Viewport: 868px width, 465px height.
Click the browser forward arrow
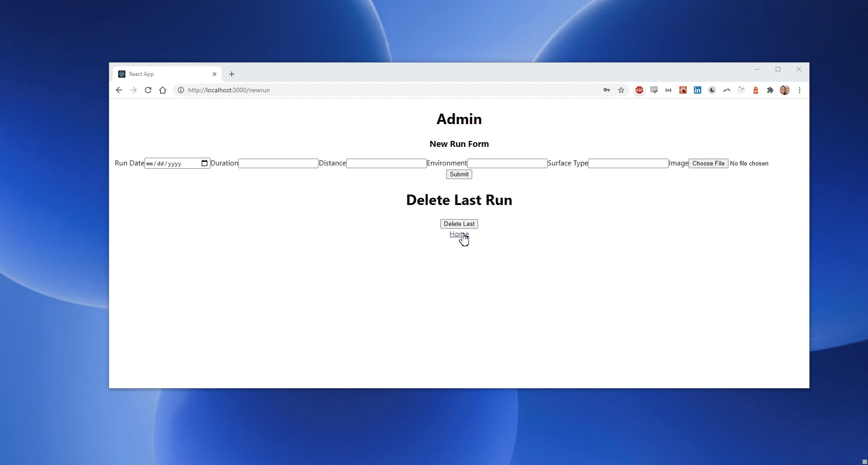(x=134, y=90)
